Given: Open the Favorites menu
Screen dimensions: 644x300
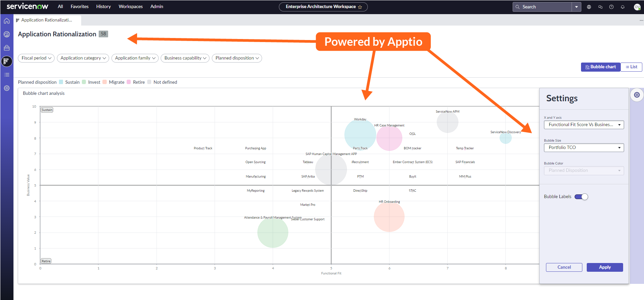Looking at the screenshot, I should point(79,6).
